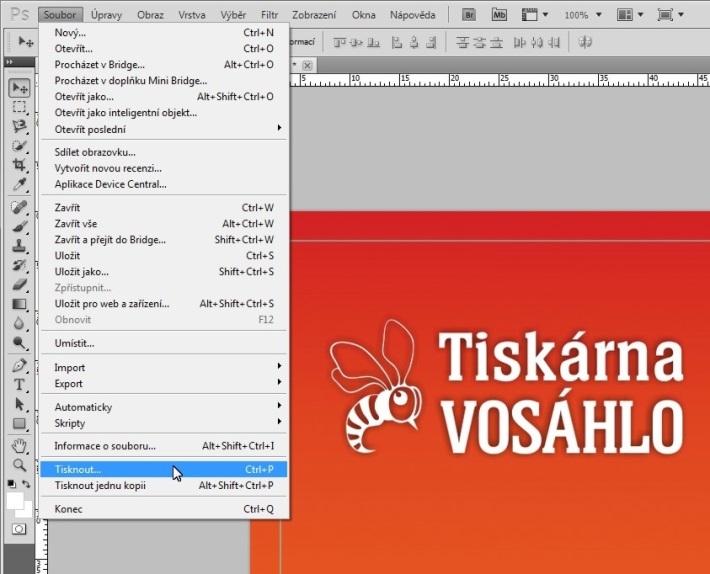
Task: Click the horizontal ruler above canvas
Action: click(x=500, y=80)
